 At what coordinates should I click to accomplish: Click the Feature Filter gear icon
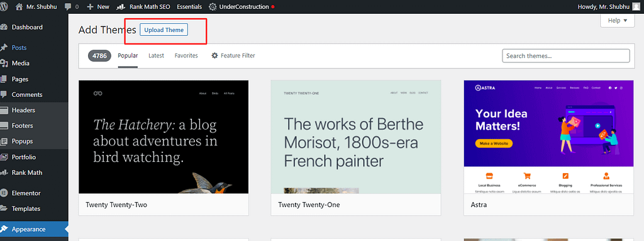pos(214,55)
